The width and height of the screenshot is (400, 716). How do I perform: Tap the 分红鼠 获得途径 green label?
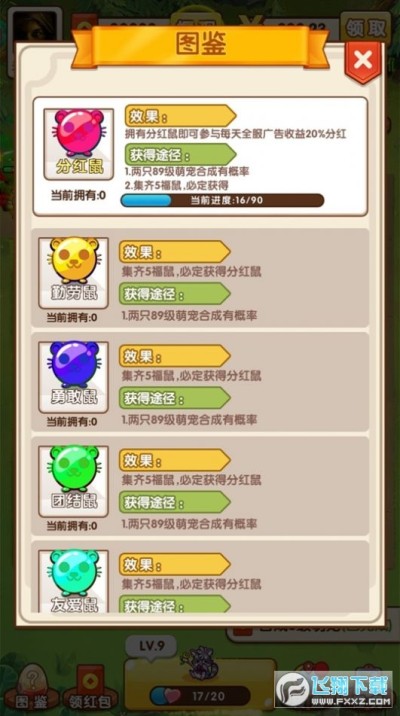click(180, 155)
